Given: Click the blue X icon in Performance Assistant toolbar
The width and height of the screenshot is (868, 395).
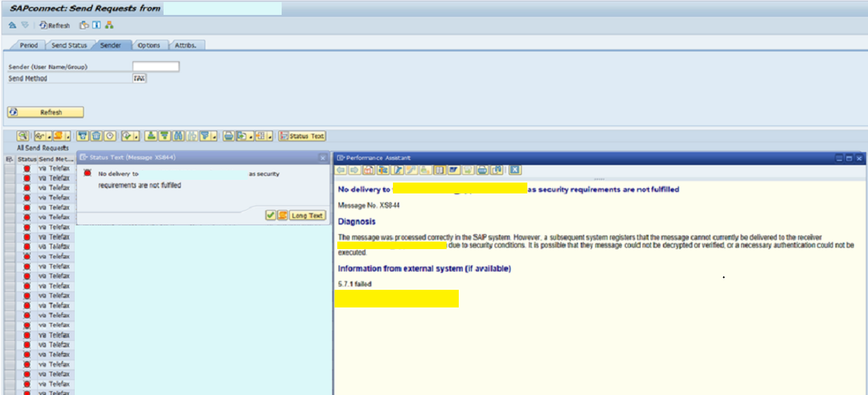Looking at the screenshot, I should pos(515,170).
